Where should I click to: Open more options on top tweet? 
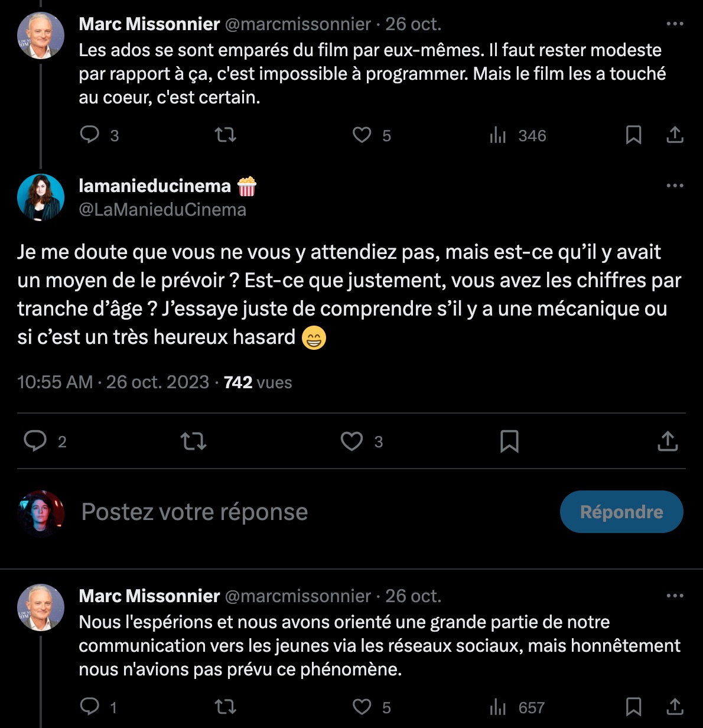point(675,24)
